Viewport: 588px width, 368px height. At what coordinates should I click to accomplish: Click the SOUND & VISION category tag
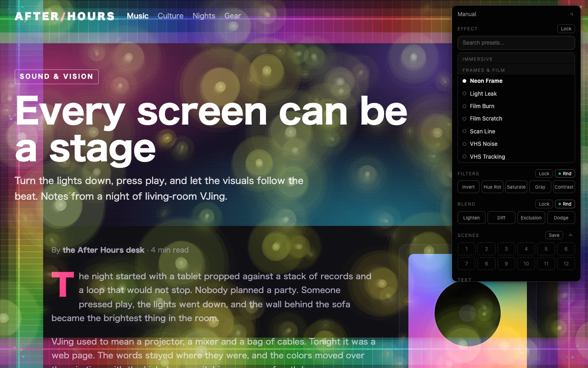(57, 76)
